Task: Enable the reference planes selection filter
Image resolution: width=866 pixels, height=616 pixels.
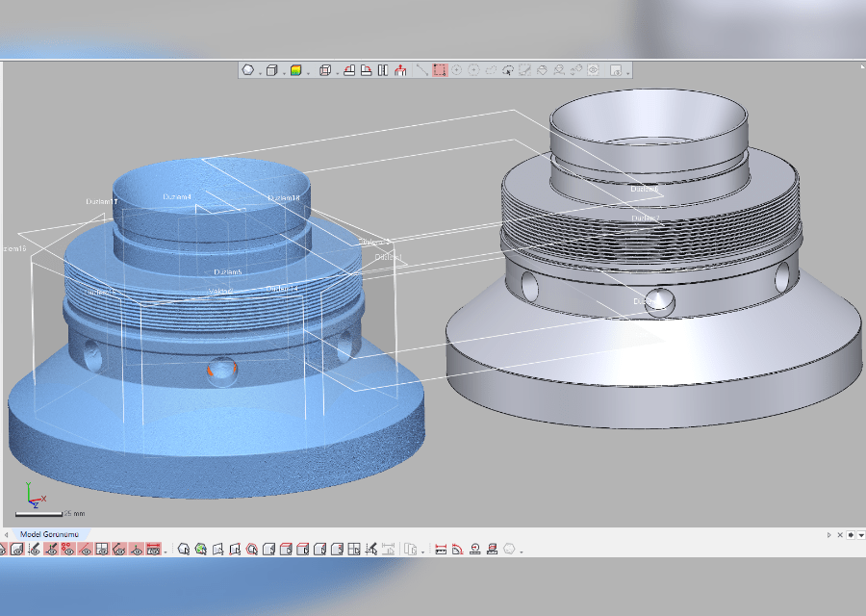Action: (x=354, y=550)
